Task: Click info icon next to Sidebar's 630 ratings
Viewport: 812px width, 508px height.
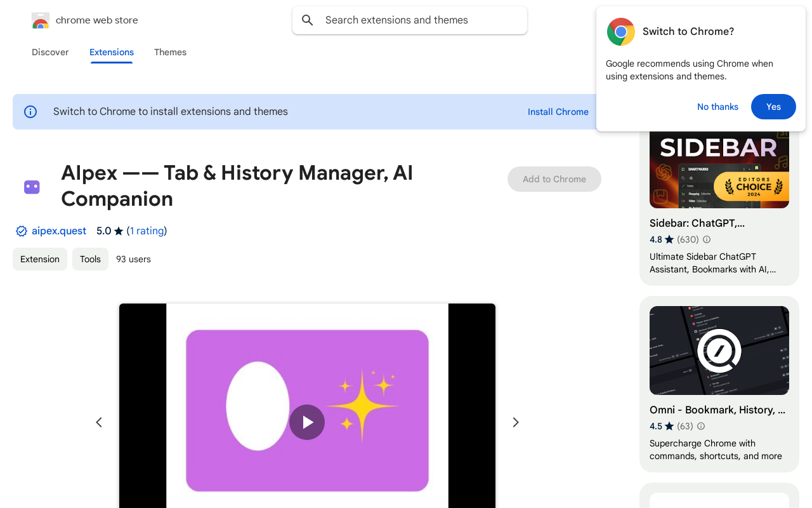Action: point(707,239)
